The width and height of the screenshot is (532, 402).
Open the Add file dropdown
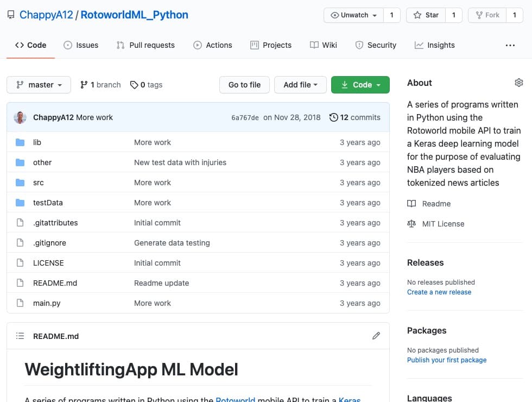pos(300,85)
